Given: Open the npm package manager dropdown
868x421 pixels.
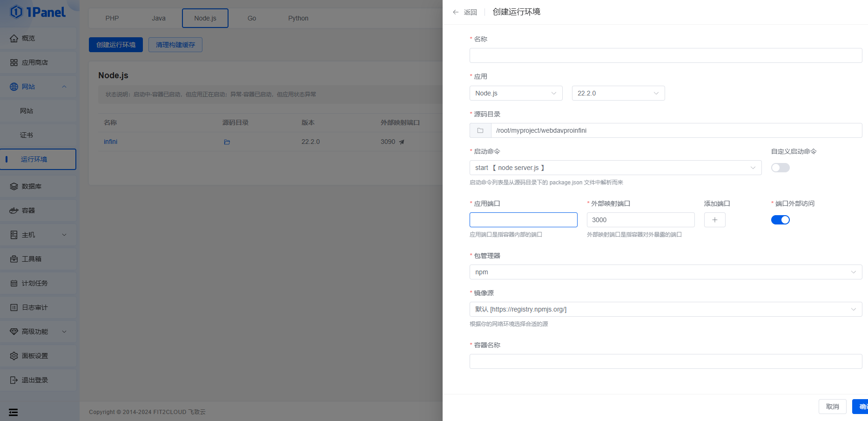Looking at the screenshot, I should pyautogui.click(x=666, y=272).
